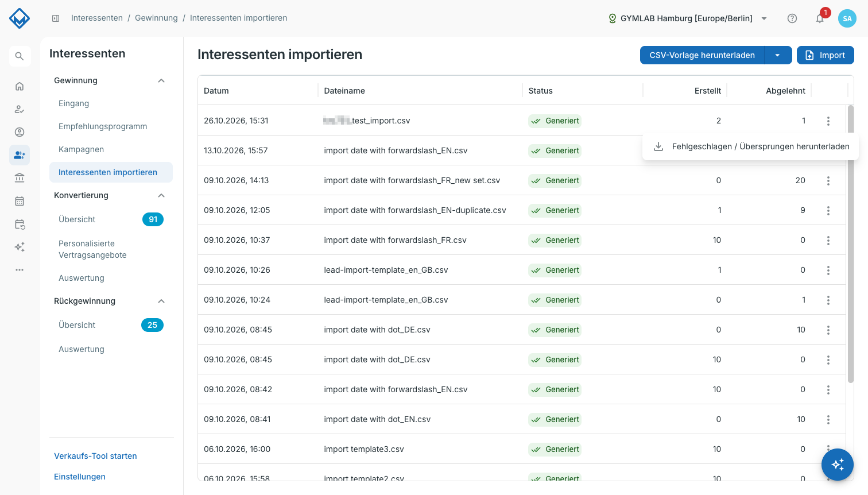Open the bank building icon in left rail
The image size is (868, 495).
[x=20, y=178]
